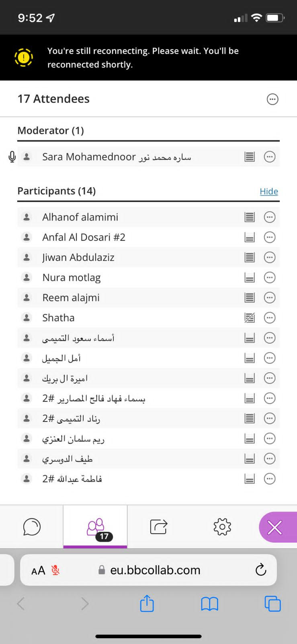Screen dimensions: 297x644
Task: Open the chat panel icon
Action: [x=32, y=527]
